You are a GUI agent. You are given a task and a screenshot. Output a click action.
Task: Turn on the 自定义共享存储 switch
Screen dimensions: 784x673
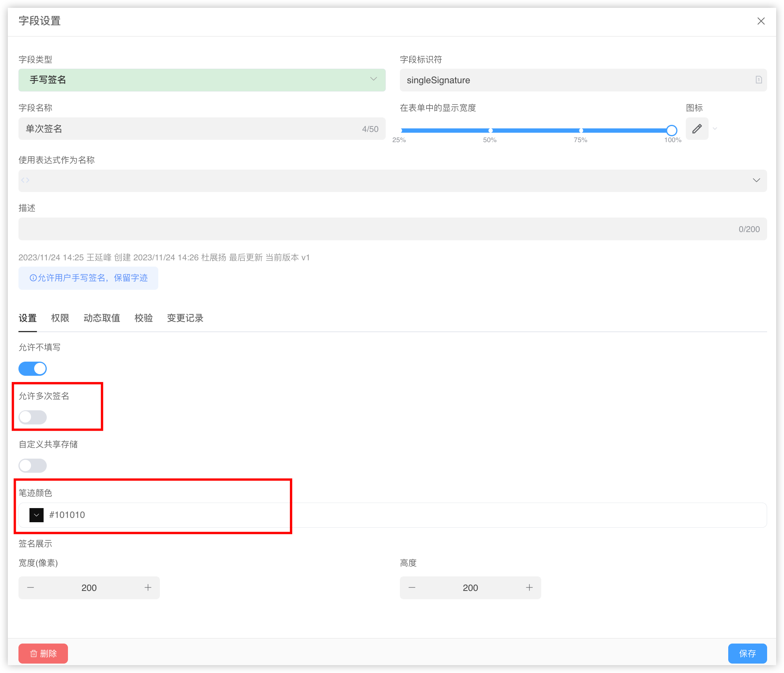click(33, 466)
